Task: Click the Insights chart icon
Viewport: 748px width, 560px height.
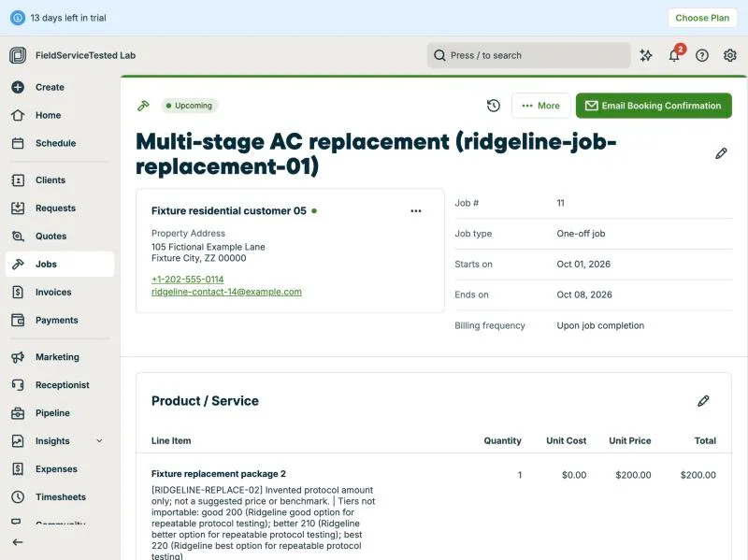Action: pyautogui.click(x=18, y=440)
